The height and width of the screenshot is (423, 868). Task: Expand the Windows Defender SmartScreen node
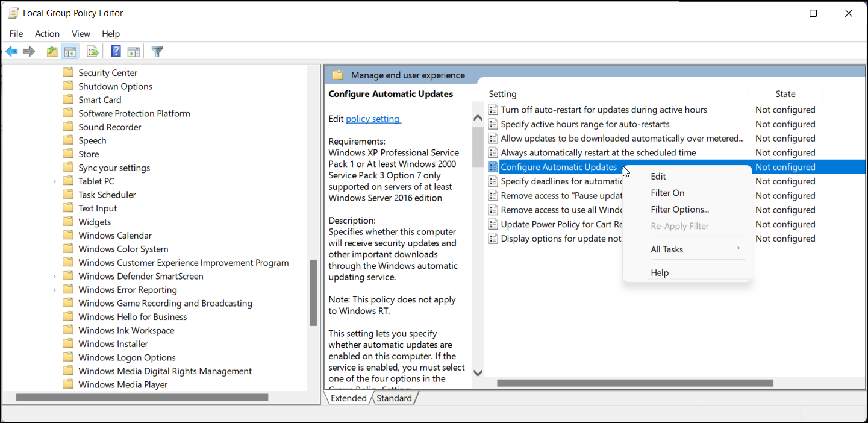54,275
